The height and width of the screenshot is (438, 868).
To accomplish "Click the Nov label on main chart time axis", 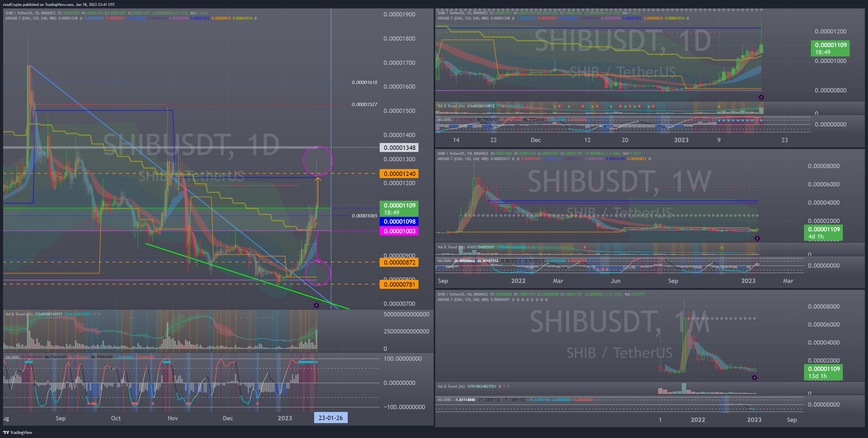I will (173, 418).
